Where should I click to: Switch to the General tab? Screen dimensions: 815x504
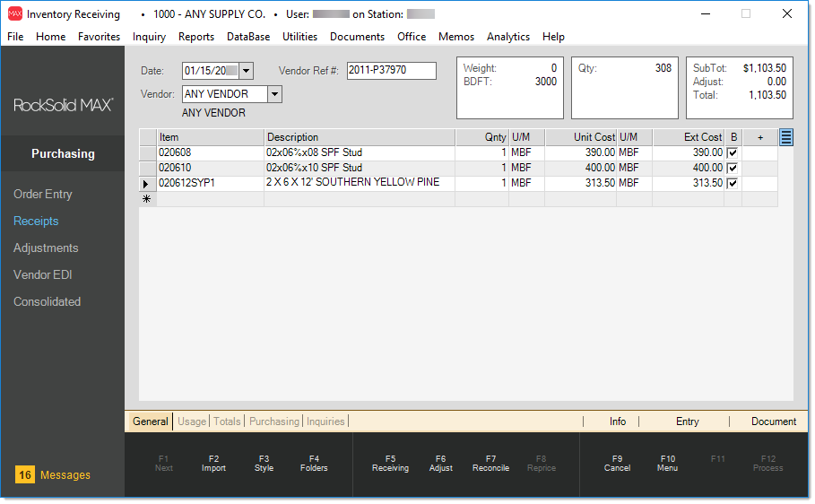[151, 421]
